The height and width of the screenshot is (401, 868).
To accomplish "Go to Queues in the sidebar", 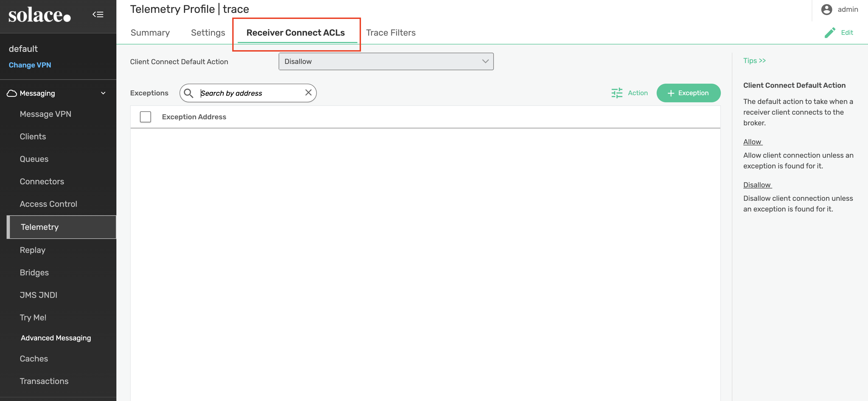I will pos(34,159).
